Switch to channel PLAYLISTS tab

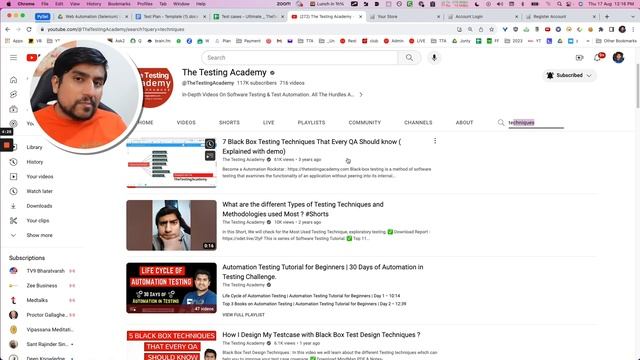[x=311, y=122]
